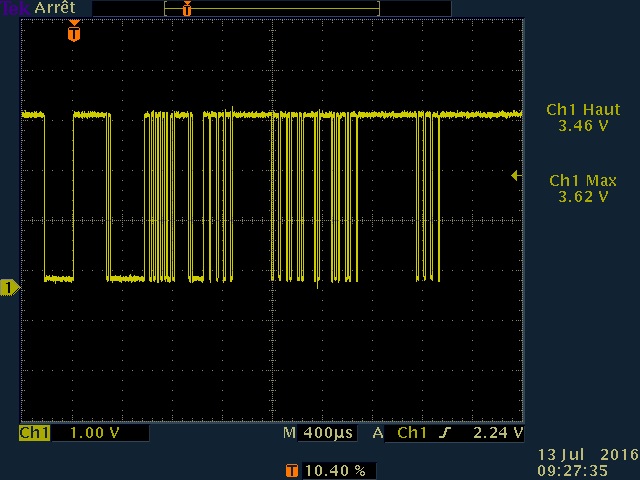
Task: Click the Ch1 Max 3.62 V measurement
Action: tap(583, 189)
